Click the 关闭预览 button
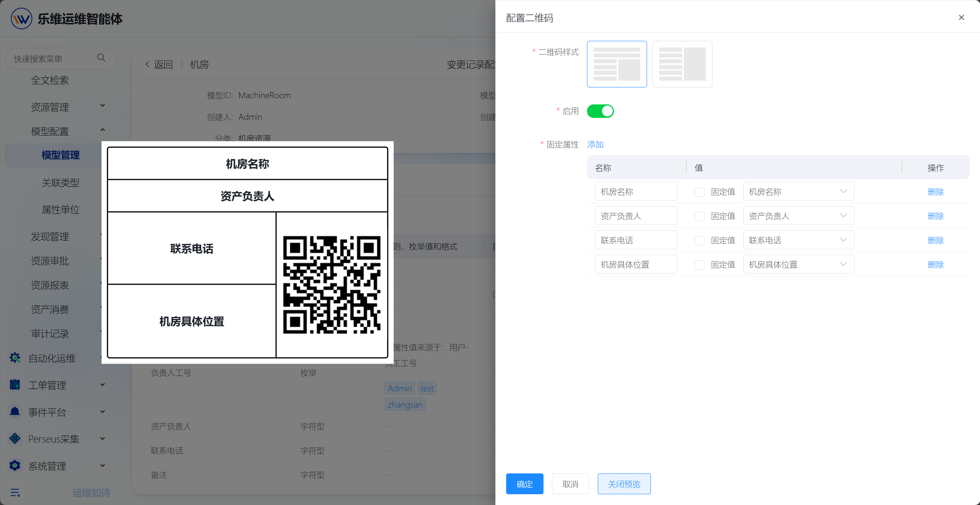 point(624,484)
